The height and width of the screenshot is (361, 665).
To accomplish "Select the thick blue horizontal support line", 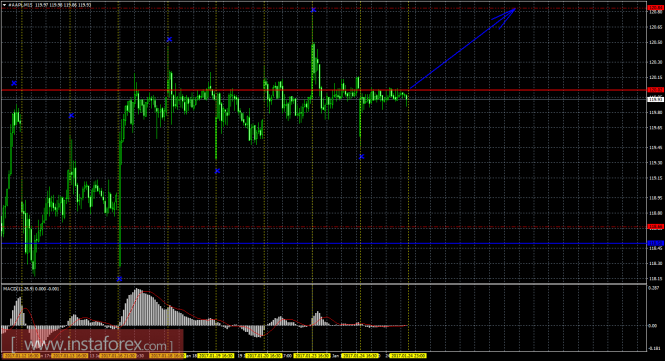I will pyautogui.click(x=324, y=243).
